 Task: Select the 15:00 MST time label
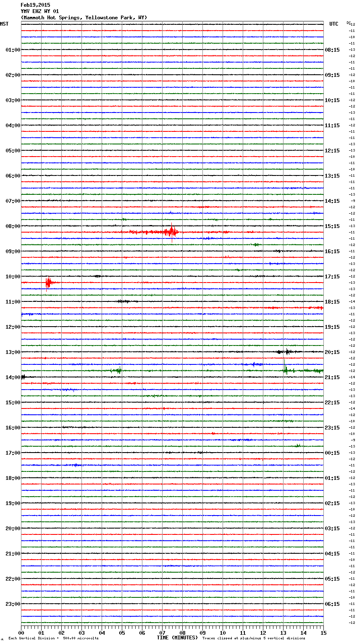pos(13,403)
